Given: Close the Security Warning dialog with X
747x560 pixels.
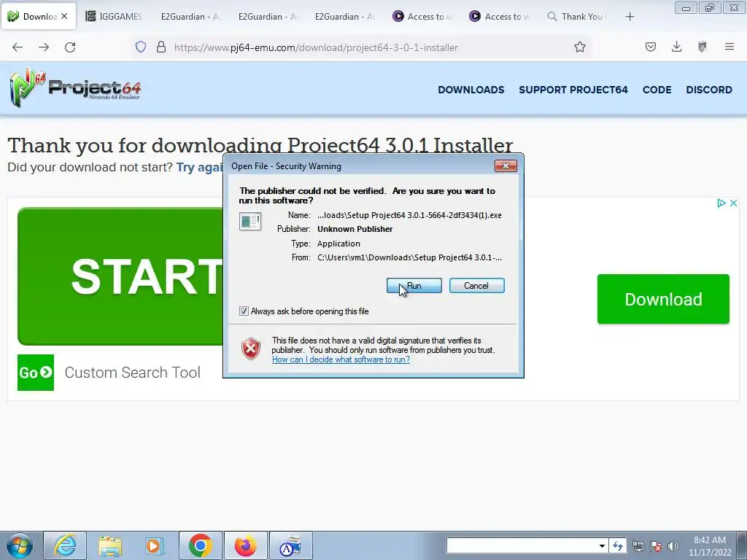Looking at the screenshot, I should click(x=506, y=166).
